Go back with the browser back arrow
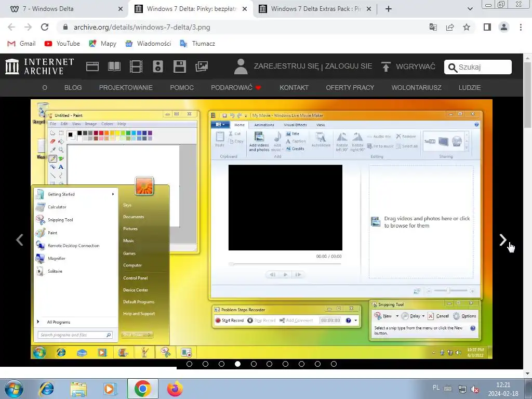The height and width of the screenshot is (399, 532). (x=11, y=27)
